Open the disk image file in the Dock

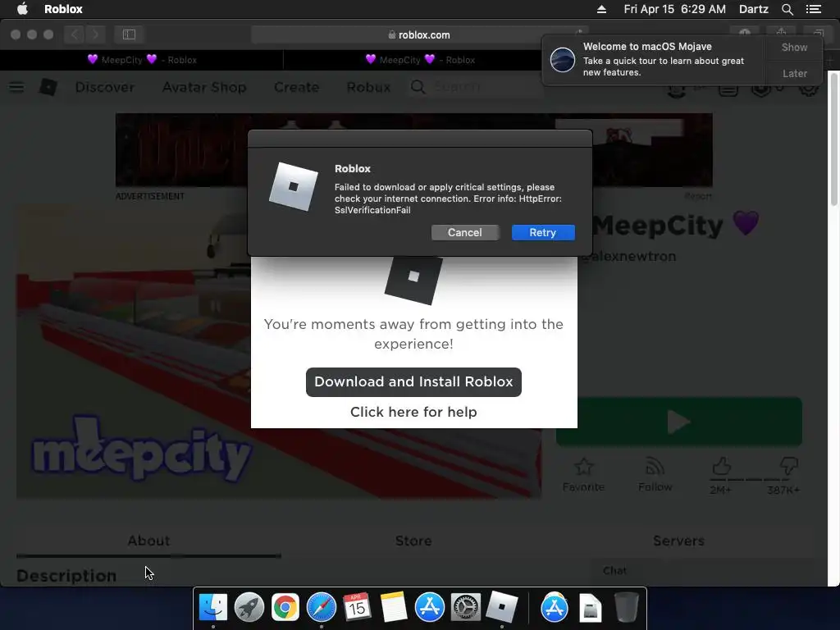click(591, 608)
